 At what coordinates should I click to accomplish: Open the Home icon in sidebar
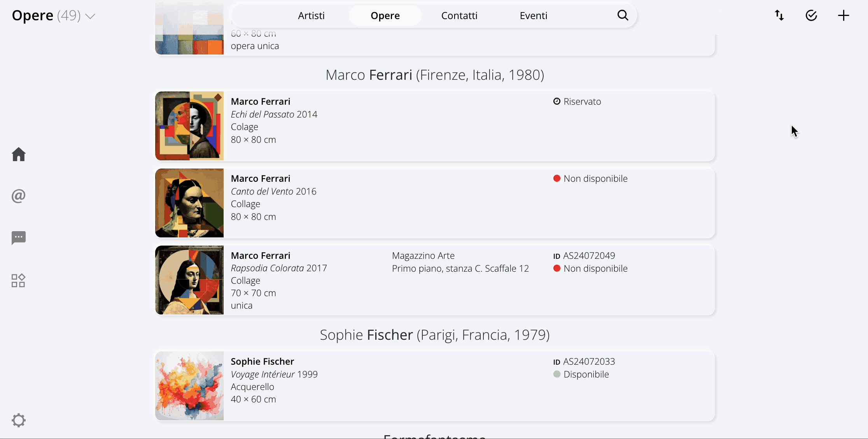click(x=19, y=154)
